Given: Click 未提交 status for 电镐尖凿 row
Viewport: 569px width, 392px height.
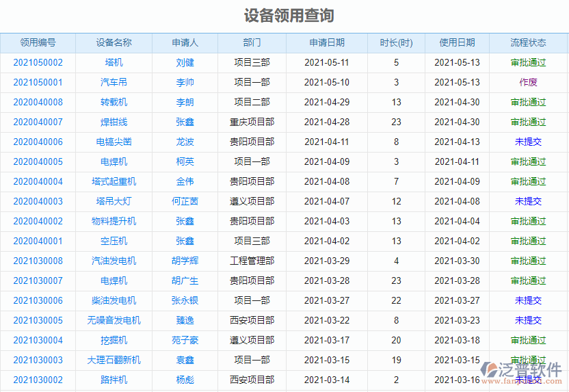Looking at the screenshot, I should [528, 142].
